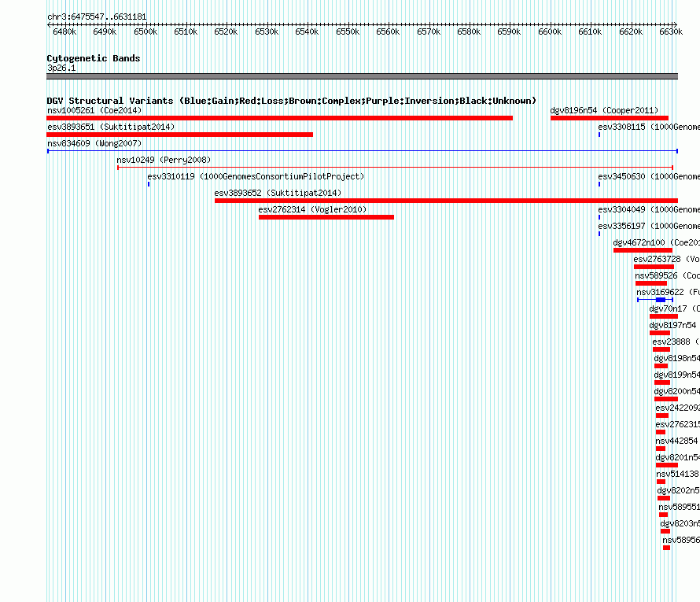Click the dgv8200n54 variant label

(x=676, y=391)
